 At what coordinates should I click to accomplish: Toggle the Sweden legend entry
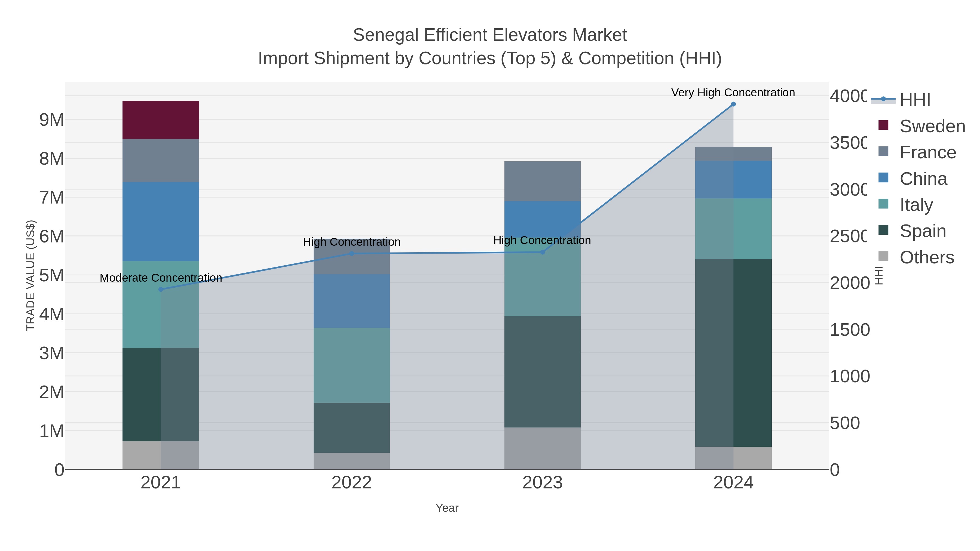pyautogui.click(x=921, y=126)
